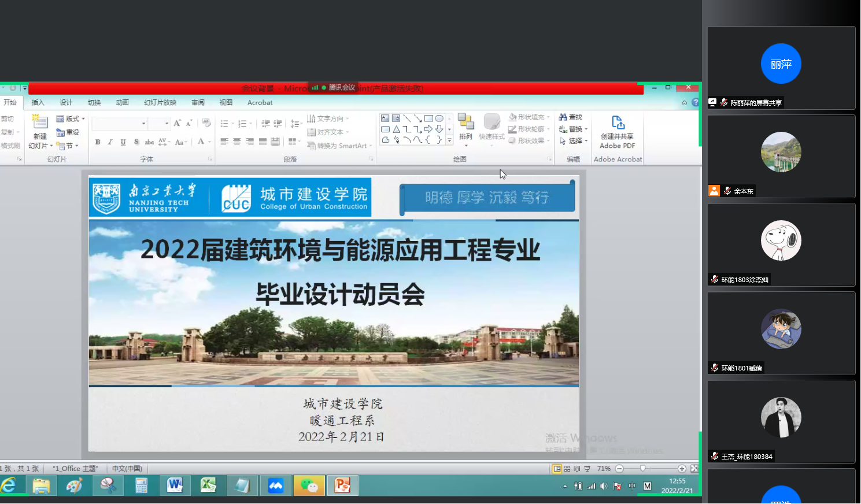
Task: Click the Slide Sorter view icon in status bar
Action: pos(567,469)
